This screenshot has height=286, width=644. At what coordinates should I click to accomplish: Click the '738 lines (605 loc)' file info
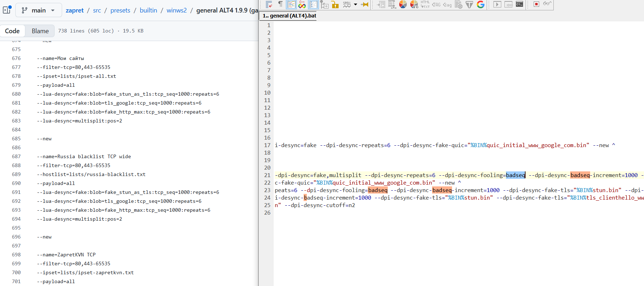tap(86, 31)
